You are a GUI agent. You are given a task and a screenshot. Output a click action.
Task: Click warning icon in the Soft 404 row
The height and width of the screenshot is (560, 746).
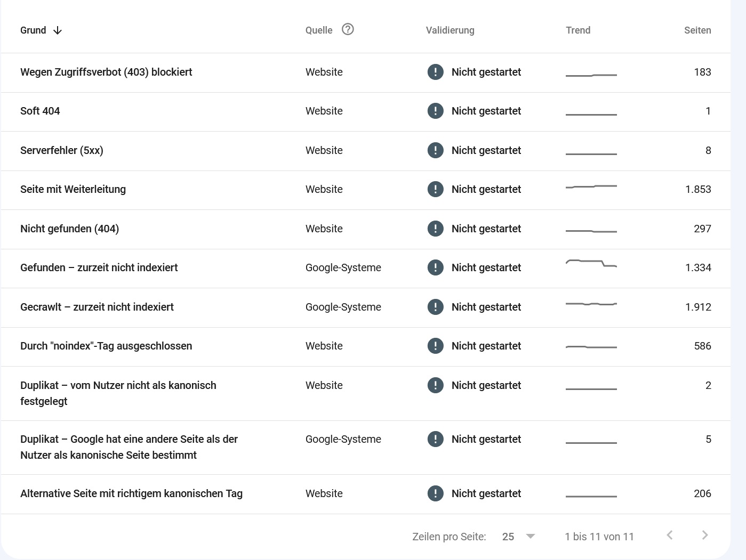435,111
